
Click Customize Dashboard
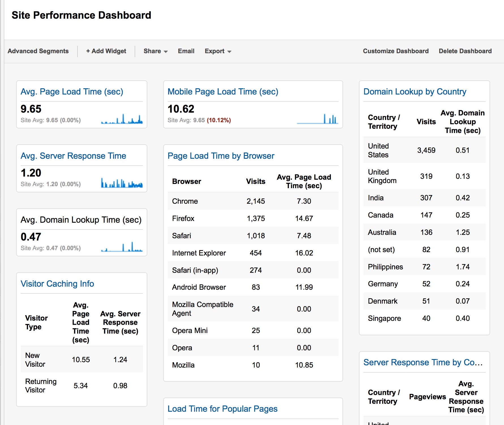tap(396, 51)
